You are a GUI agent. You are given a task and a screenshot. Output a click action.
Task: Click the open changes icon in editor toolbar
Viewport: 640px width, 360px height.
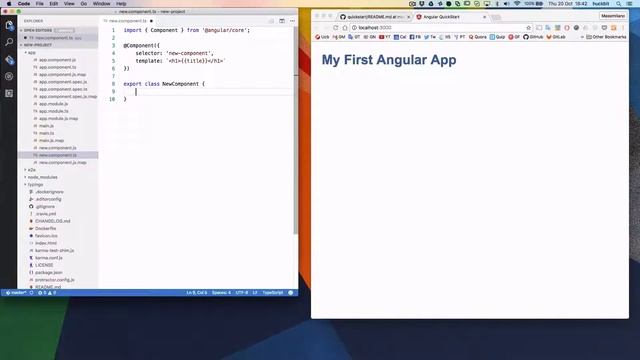(271, 21)
